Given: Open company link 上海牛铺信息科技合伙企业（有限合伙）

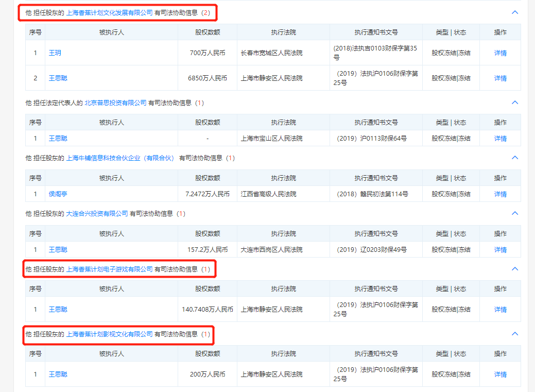Looking at the screenshot, I should [120, 158].
